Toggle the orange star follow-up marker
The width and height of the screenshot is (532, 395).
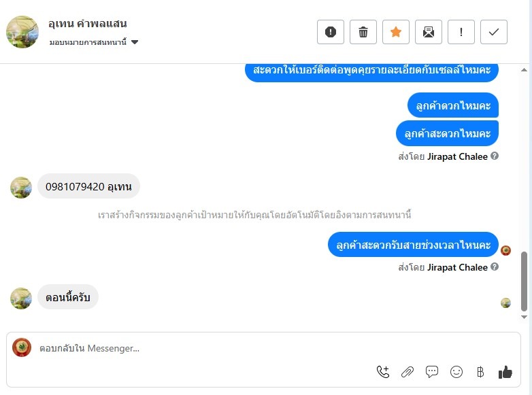tap(396, 32)
